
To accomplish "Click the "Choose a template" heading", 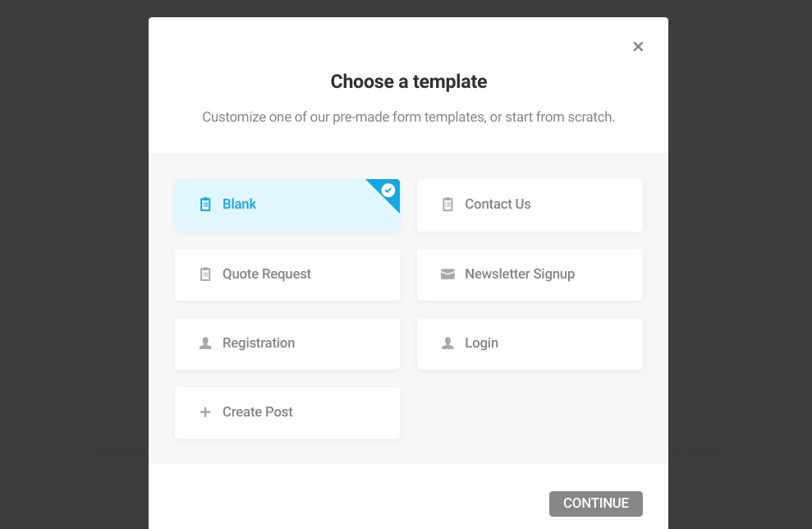I will 408,82.
